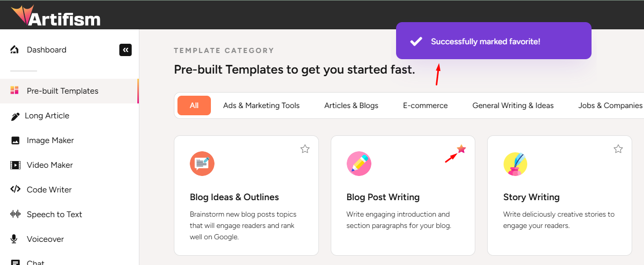This screenshot has height=265, width=644.
Task: Show E-commerce templates
Action: [425, 105]
